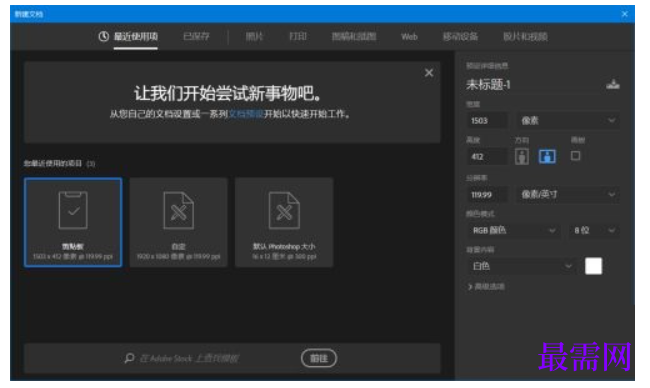The width and height of the screenshot is (650, 388).
Task: Click the width field showing 1503
Action: 488,121
